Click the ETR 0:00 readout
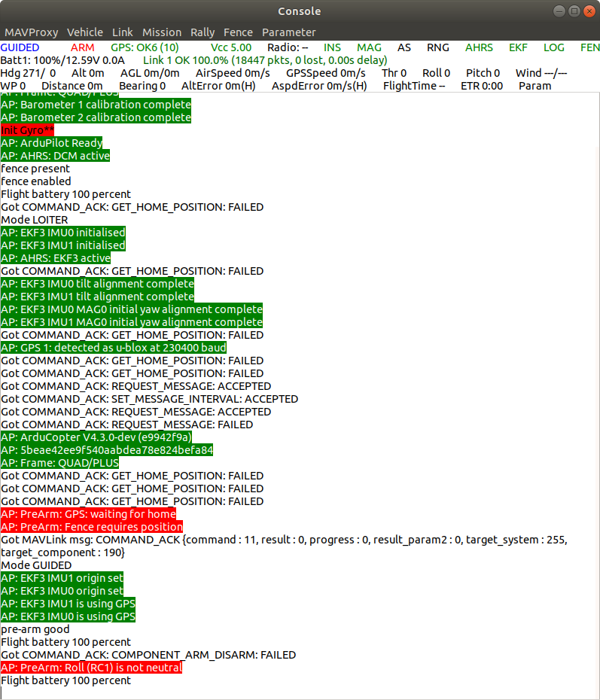The height and width of the screenshot is (700, 600). [x=482, y=86]
